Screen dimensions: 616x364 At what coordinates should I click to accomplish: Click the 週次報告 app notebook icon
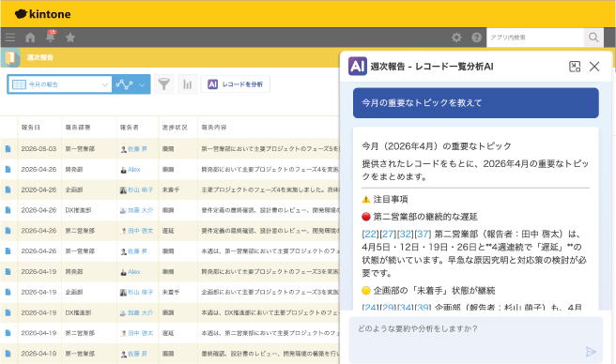(x=10, y=57)
